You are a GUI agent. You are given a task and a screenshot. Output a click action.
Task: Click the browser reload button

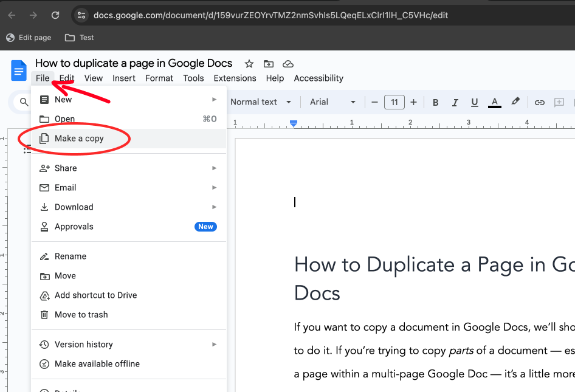tap(55, 15)
